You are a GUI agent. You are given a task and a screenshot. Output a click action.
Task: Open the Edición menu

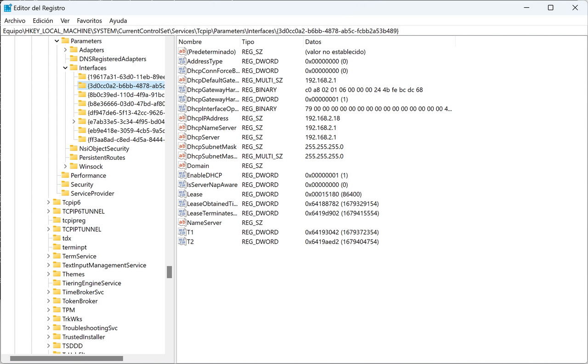pyautogui.click(x=43, y=21)
